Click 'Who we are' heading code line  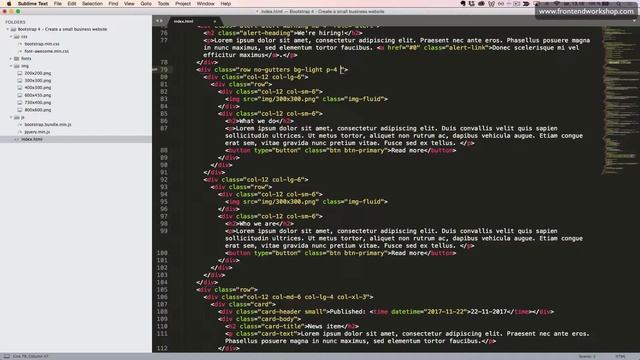(260, 224)
